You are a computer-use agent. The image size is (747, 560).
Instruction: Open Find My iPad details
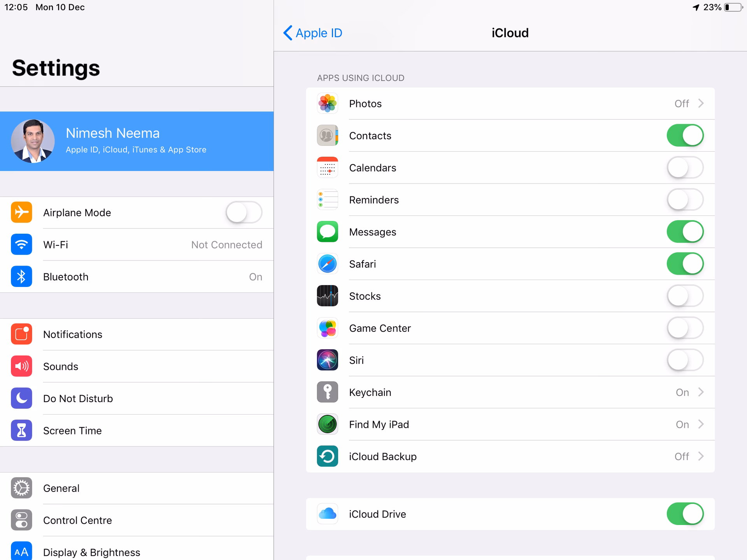point(701,424)
